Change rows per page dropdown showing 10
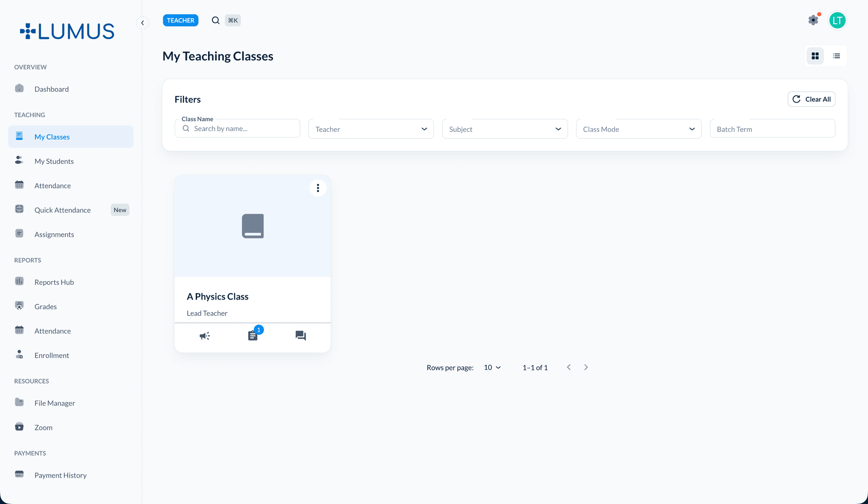 [x=492, y=367]
